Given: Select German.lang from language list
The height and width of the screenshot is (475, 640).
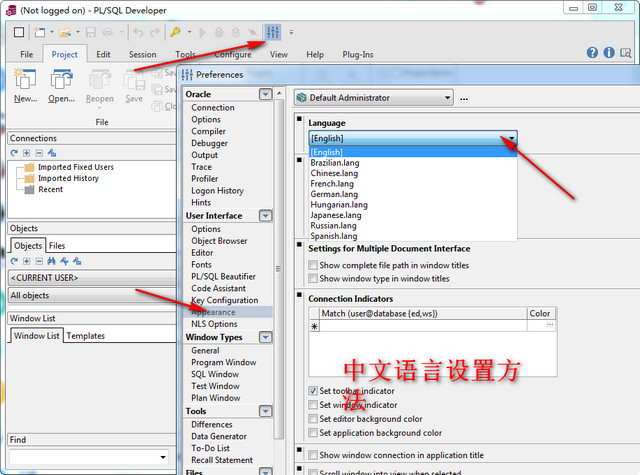Looking at the screenshot, I should pos(334,194).
